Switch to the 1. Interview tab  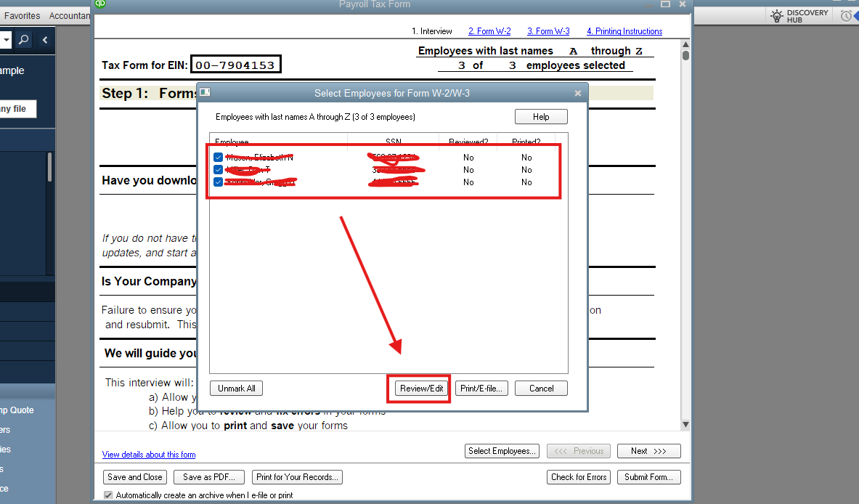point(432,31)
